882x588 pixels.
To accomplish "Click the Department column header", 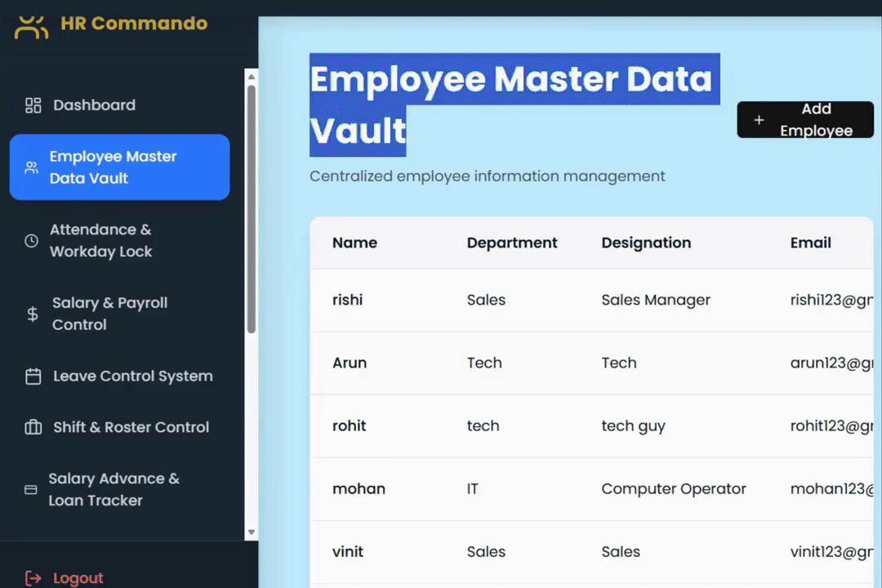I will [512, 243].
